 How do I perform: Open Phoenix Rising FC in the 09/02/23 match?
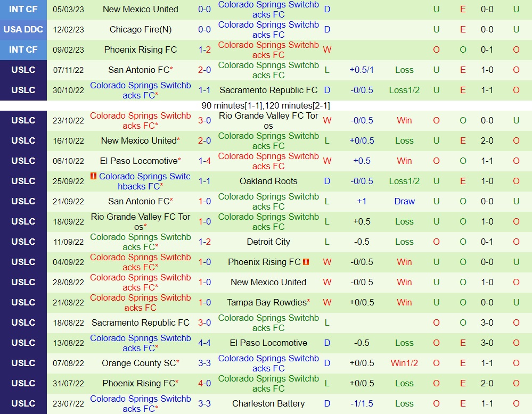pos(141,49)
